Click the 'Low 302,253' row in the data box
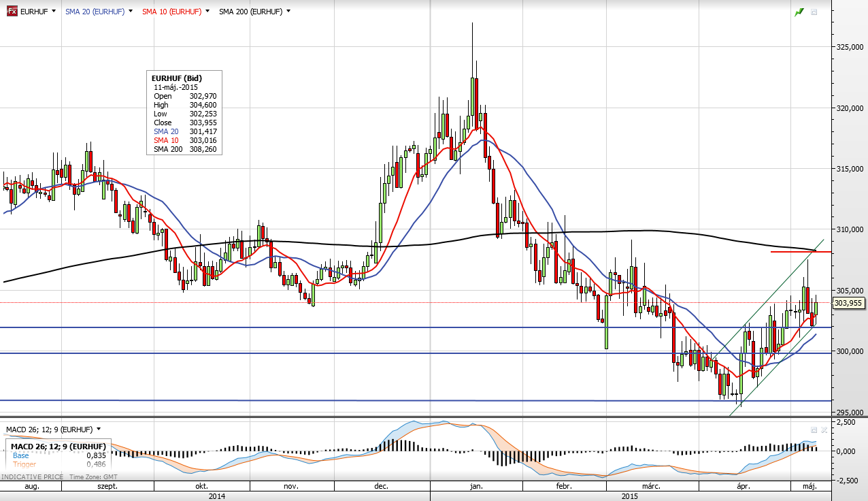 click(184, 114)
